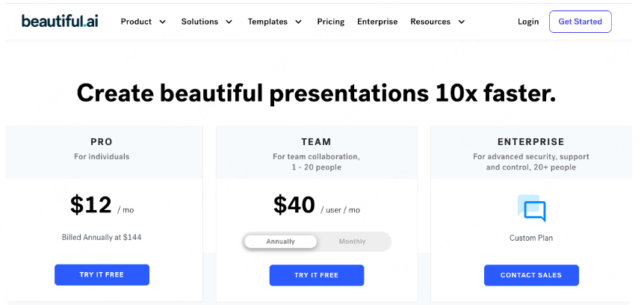The width and height of the screenshot is (644, 305).
Task: Click the Login link
Action: [528, 22]
